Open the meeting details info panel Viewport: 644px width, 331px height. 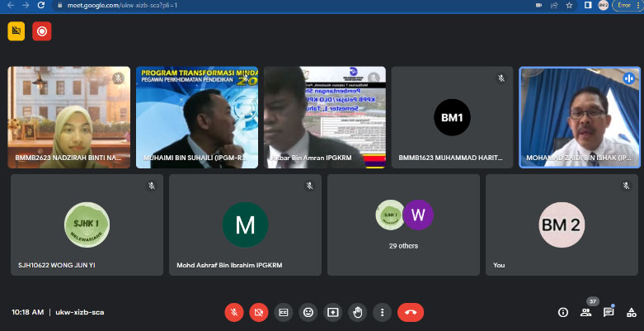[x=563, y=312]
